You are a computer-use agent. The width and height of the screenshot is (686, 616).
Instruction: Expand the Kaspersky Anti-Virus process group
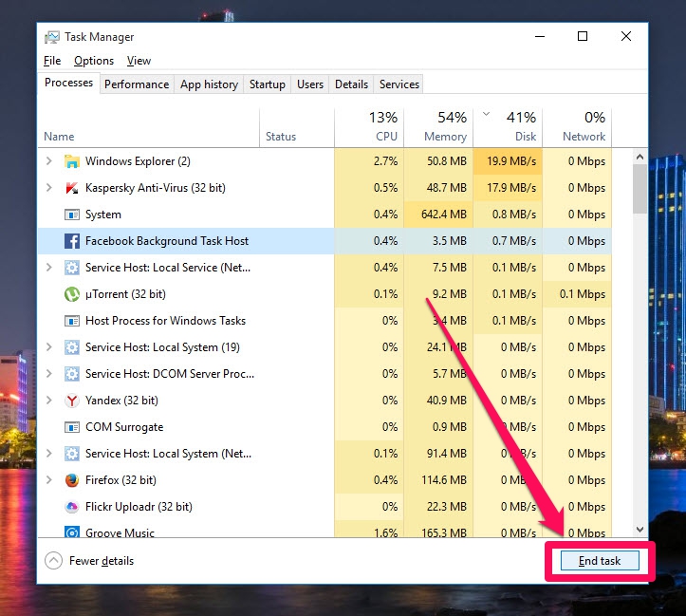[49, 188]
